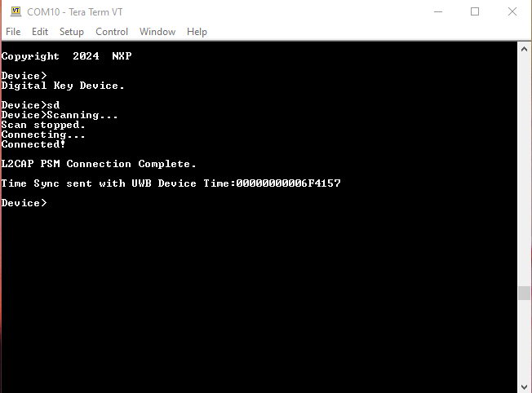Open the Window menu
532x393 pixels.
tap(157, 32)
